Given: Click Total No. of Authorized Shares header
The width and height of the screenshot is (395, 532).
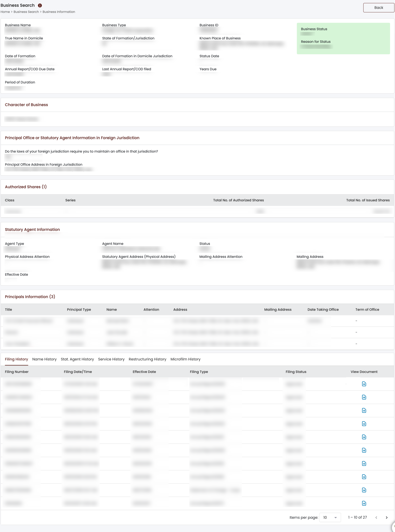Looking at the screenshot, I should [x=238, y=200].
